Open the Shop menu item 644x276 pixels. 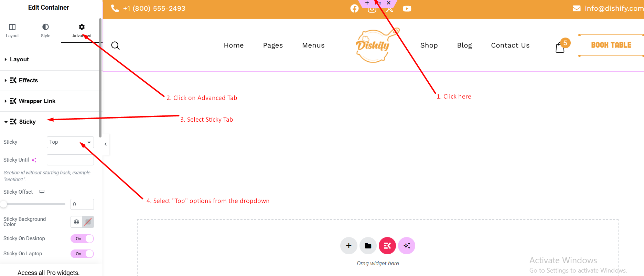tap(429, 45)
